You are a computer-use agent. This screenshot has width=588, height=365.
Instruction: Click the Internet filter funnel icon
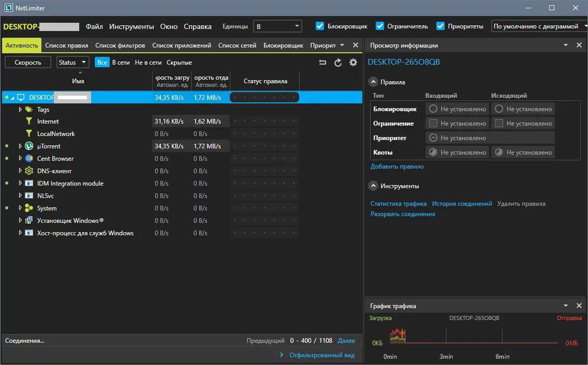coord(29,121)
